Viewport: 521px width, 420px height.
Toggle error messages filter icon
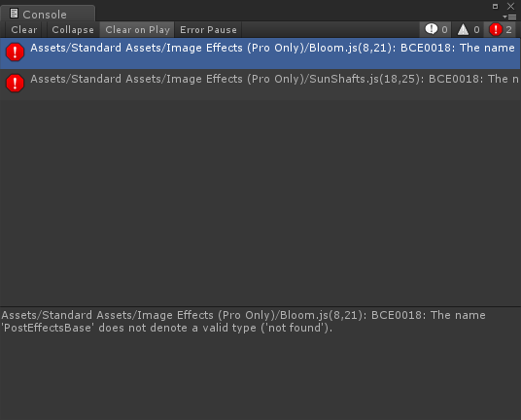[496, 29]
